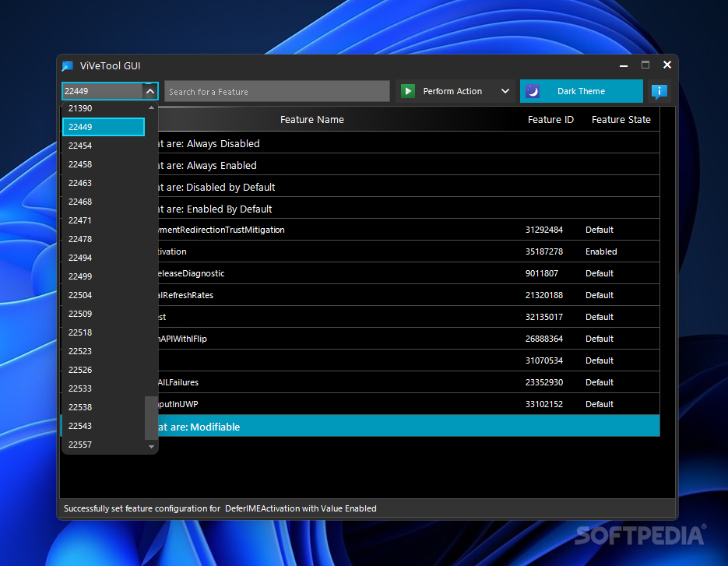This screenshot has height=566, width=728.
Task: Sort by the Feature ID column header
Action: pyautogui.click(x=550, y=120)
